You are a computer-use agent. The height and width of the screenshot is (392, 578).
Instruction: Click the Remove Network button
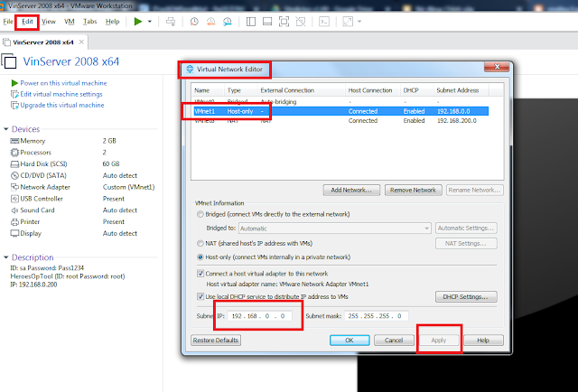[x=414, y=190]
